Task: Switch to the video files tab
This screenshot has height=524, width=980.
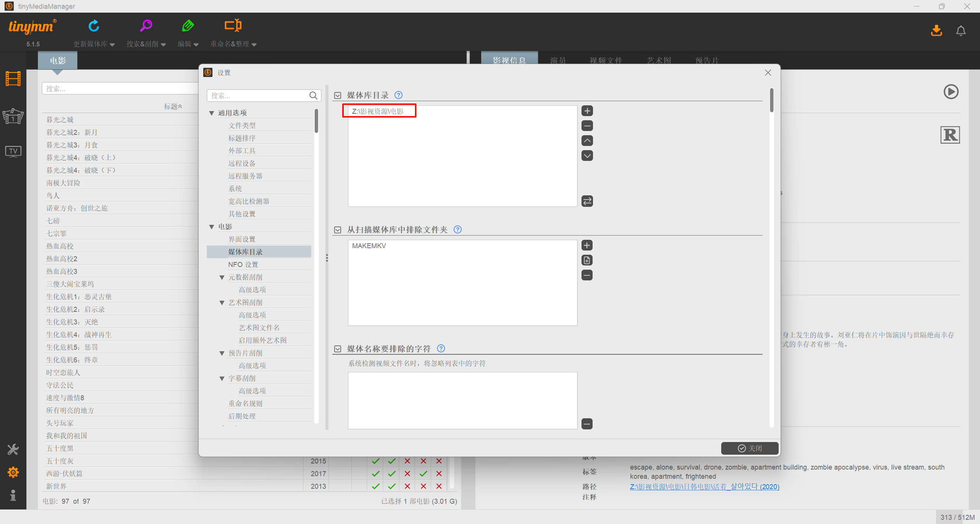Action: [x=606, y=60]
